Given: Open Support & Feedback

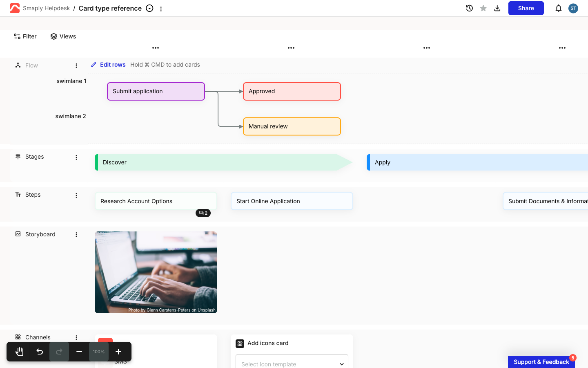Looking at the screenshot, I should [x=541, y=362].
